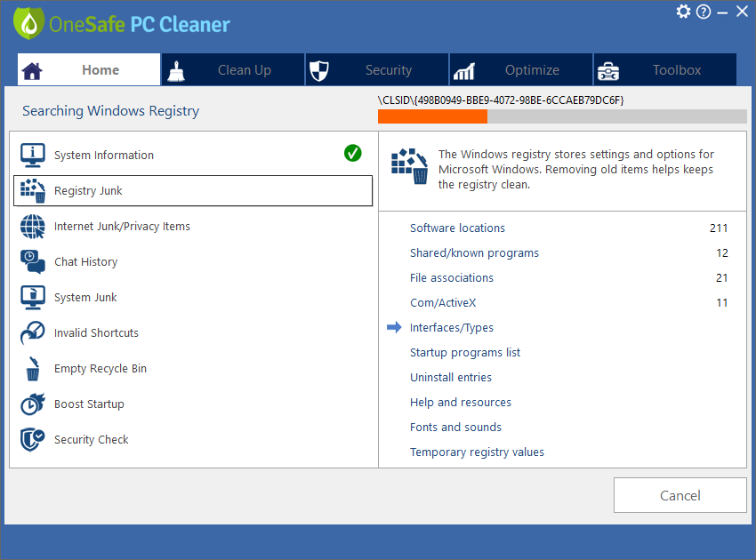756x560 pixels.
Task: Open Startup programs list category
Action: pos(465,353)
